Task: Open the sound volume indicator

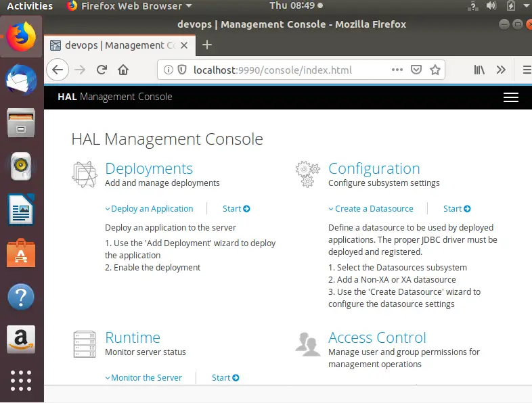Action: [491, 6]
